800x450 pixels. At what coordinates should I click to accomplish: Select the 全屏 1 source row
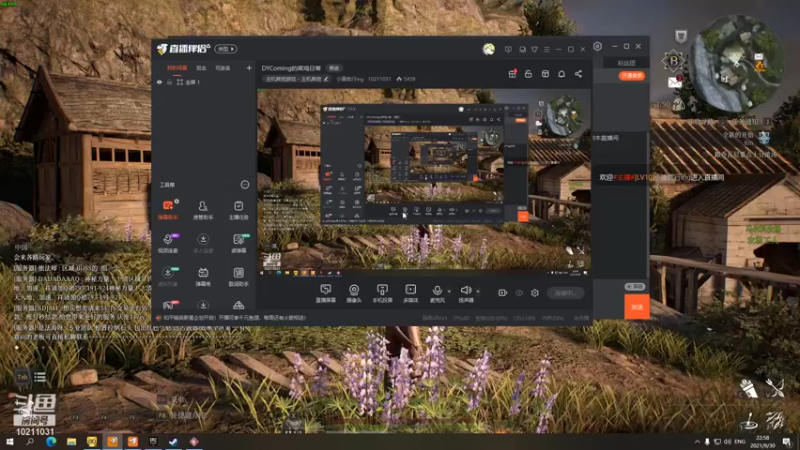pos(204,82)
